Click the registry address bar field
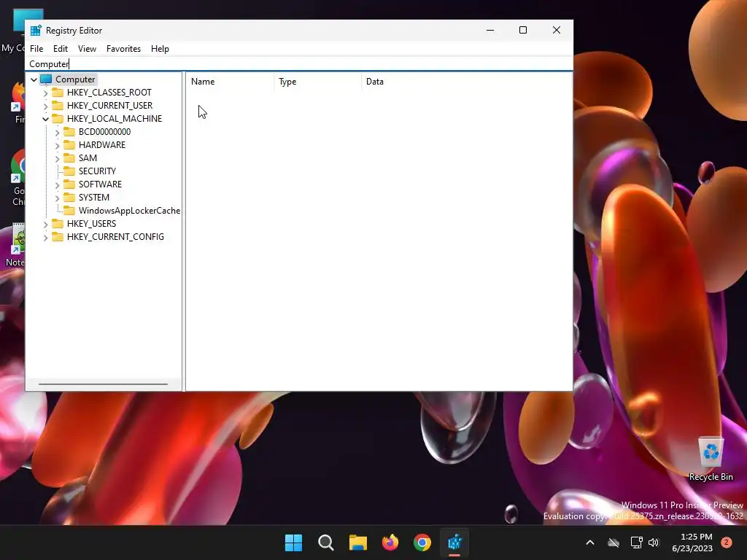Viewport: 747px width, 560px height. pyautogui.click(x=299, y=64)
